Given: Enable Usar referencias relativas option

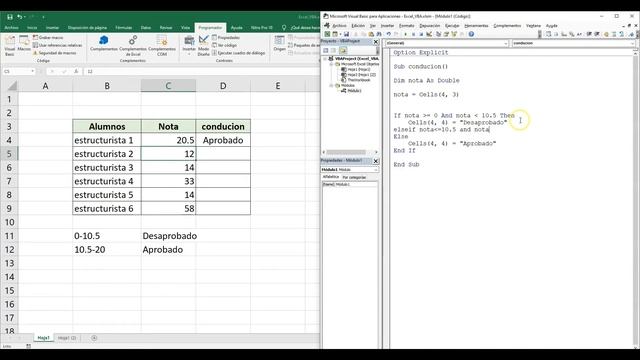Looking at the screenshot, I should coord(57,45).
